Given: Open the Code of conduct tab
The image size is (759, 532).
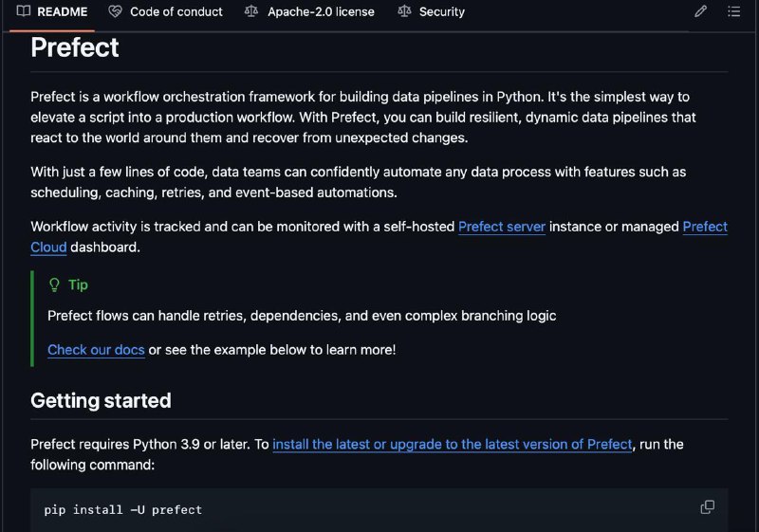Looking at the screenshot, I should coord(165,11).
